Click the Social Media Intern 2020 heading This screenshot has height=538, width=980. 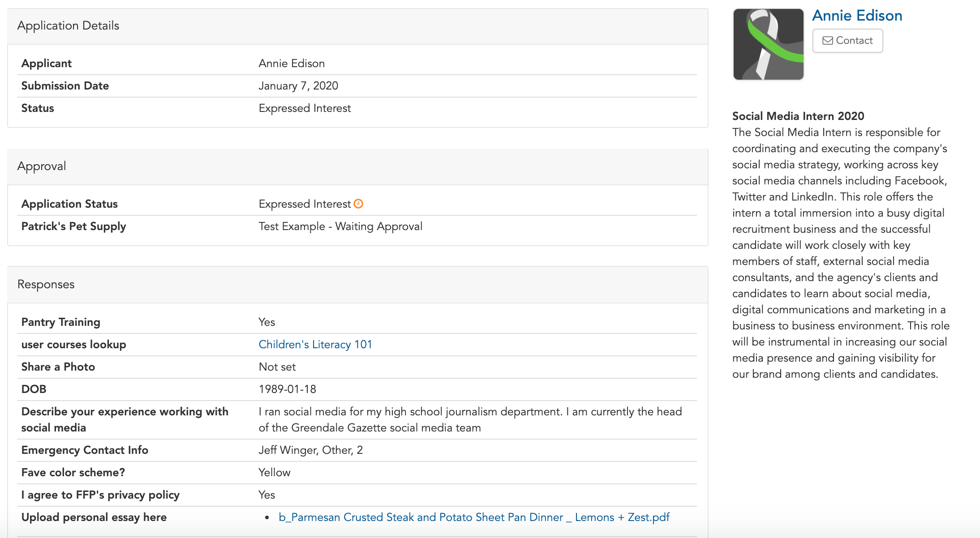[x=798, y=116]
